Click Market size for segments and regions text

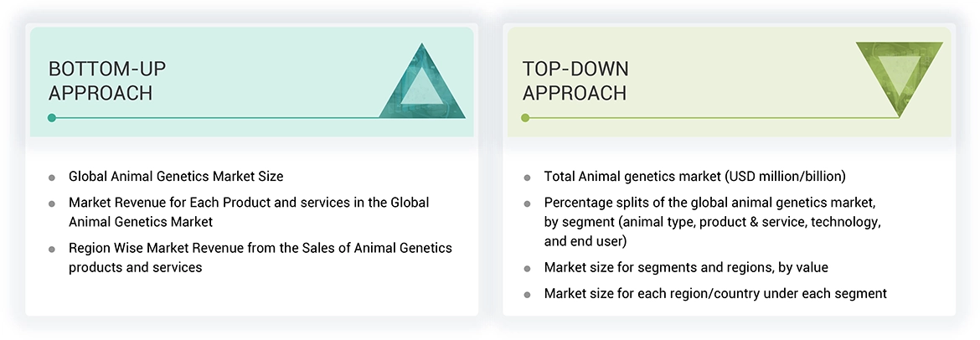(x=685, y=268)
